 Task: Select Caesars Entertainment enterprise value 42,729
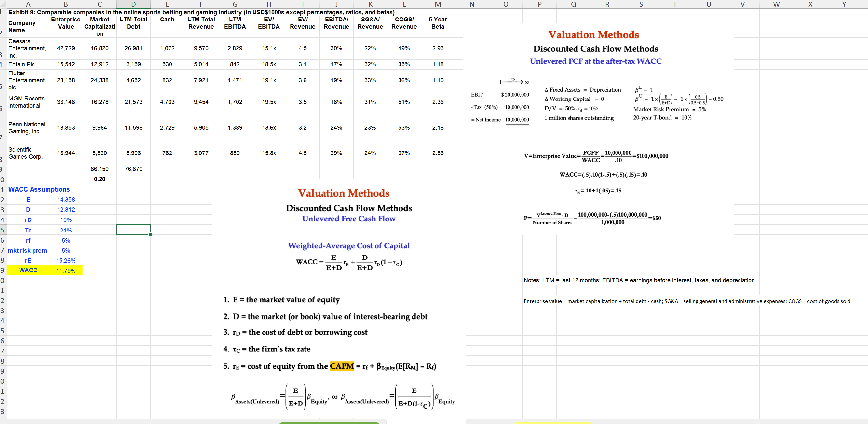coord(66,48)
